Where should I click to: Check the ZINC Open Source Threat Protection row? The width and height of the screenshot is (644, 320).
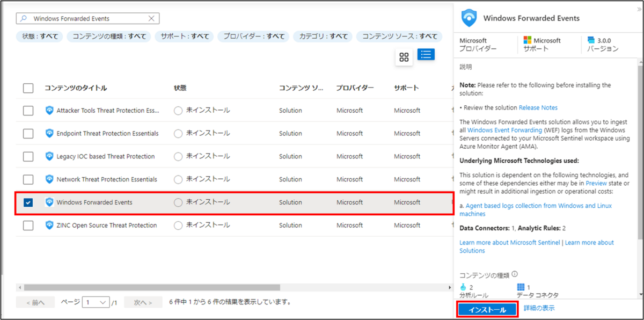(28, 226)
